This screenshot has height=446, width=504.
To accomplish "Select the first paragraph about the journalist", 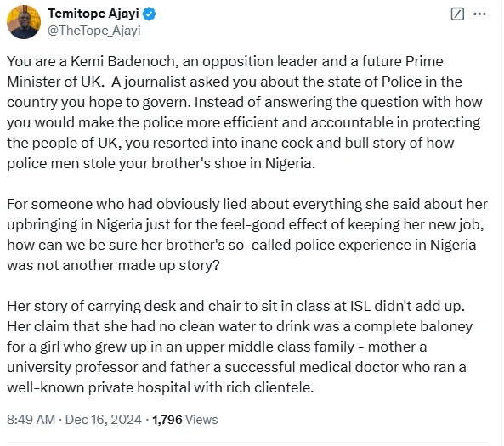I will click(x=245, y=112).
